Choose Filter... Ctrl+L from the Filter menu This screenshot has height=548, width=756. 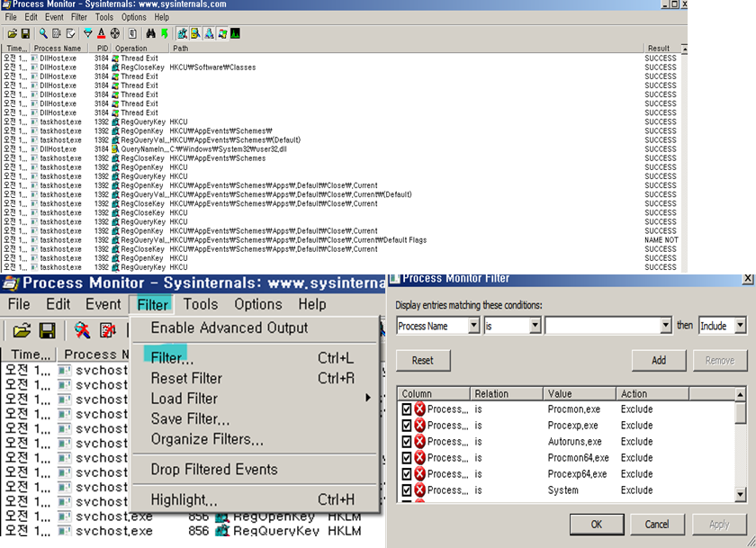[254, 358]
